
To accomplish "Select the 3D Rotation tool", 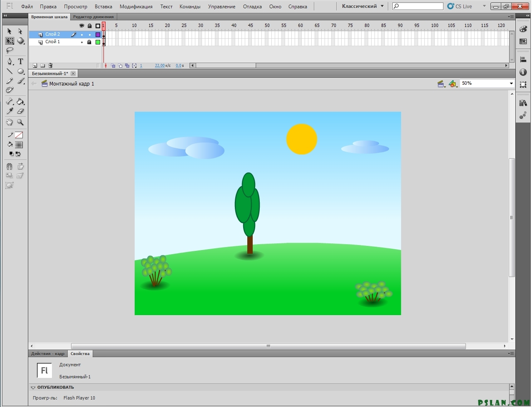I will [x=20, y=41].
